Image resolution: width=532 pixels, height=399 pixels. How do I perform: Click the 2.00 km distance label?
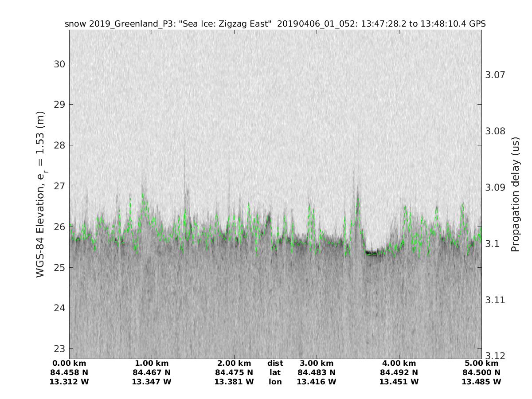234,364
